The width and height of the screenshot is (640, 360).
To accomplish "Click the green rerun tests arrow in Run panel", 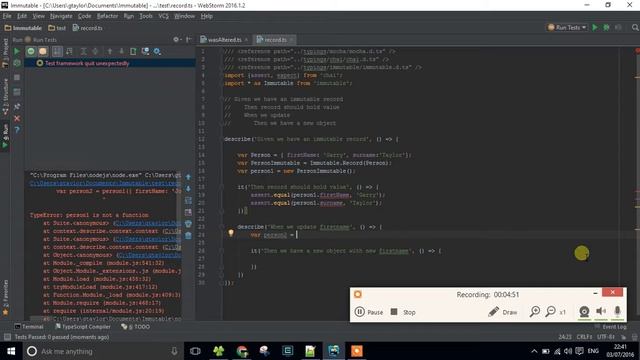I will 17,51.
